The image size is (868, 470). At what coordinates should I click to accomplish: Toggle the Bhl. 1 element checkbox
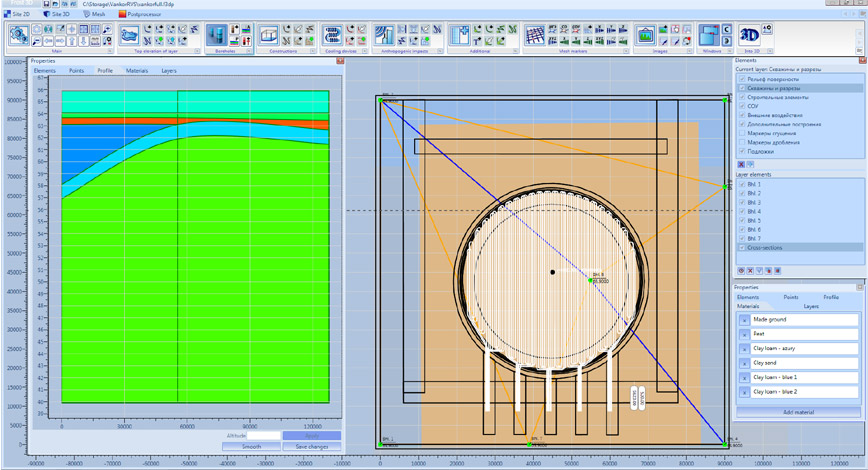click(x=742, y=184)
